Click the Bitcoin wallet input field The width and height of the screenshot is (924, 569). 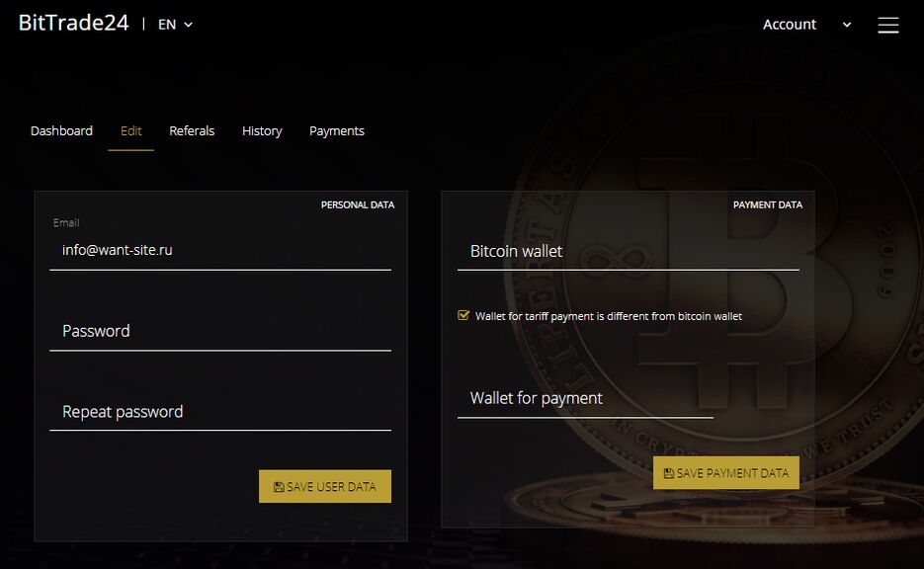tap(629, 251)
